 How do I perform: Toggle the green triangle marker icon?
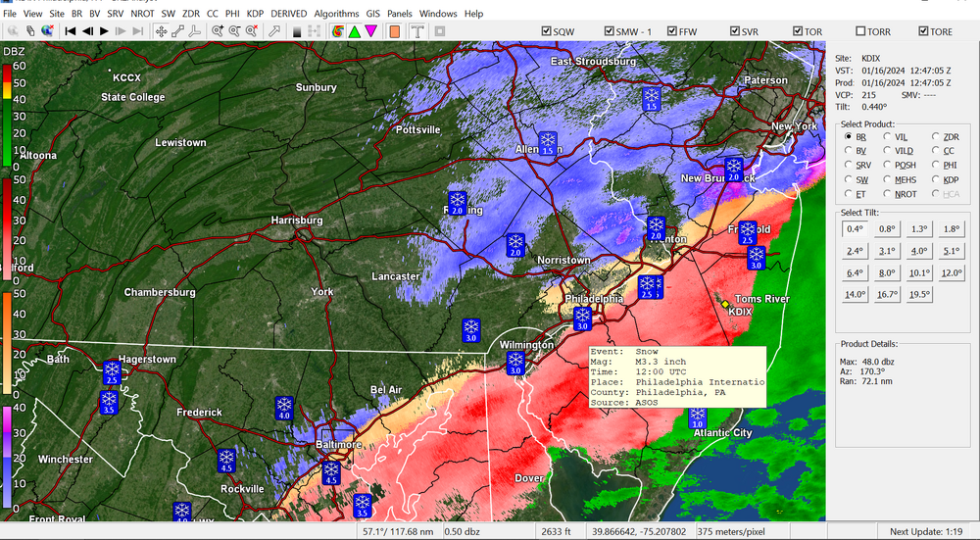355,30
